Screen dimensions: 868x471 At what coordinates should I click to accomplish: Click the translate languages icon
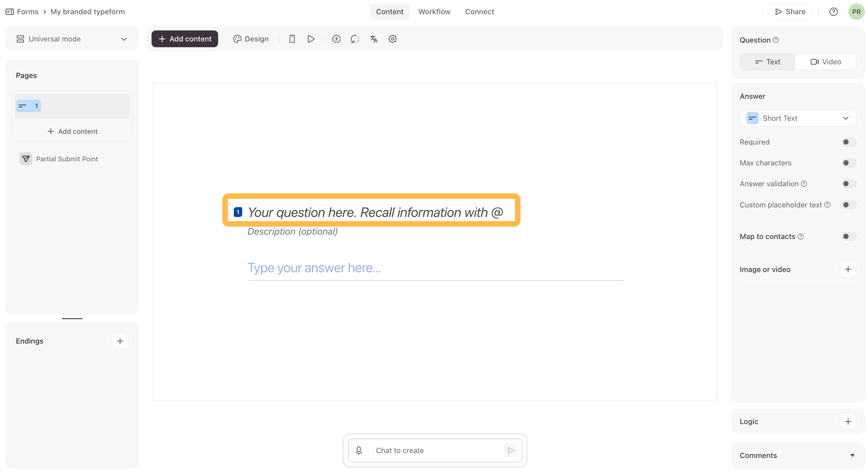[x=374, y=39]
